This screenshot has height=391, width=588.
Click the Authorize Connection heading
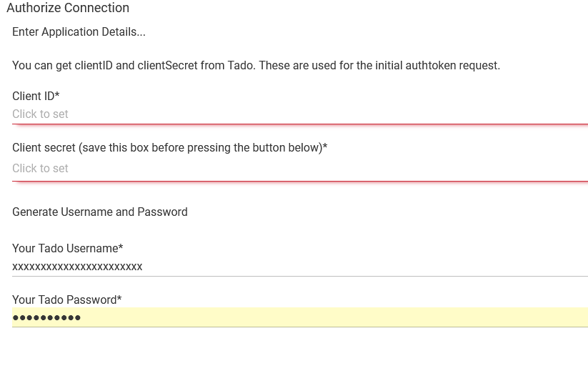tap(68, 8)
